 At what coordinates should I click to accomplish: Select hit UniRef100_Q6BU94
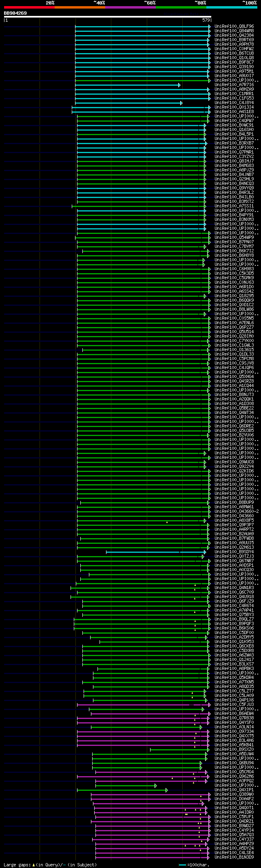point(234,763)
